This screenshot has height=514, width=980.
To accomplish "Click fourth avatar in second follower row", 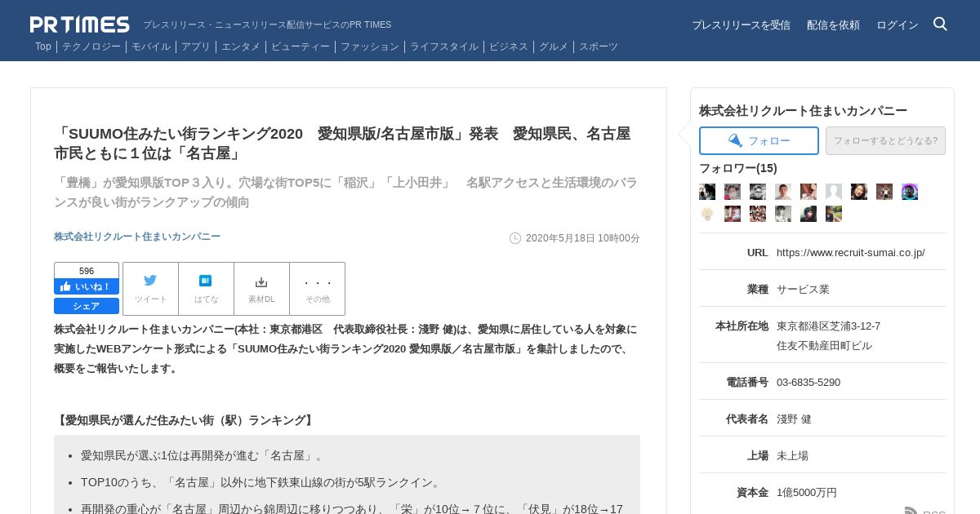I will tap(783, 214).
